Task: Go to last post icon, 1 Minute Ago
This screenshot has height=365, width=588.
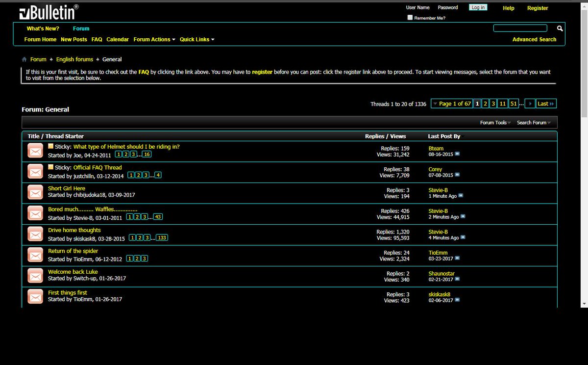Action: click(x=461, y=196)
